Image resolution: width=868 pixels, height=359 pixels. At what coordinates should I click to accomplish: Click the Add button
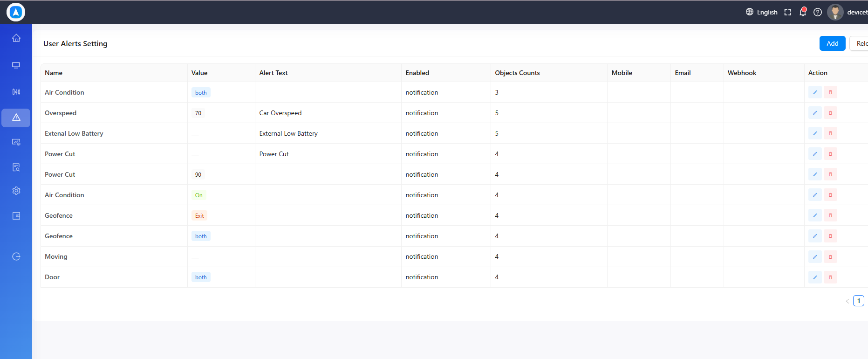[833, 43]
